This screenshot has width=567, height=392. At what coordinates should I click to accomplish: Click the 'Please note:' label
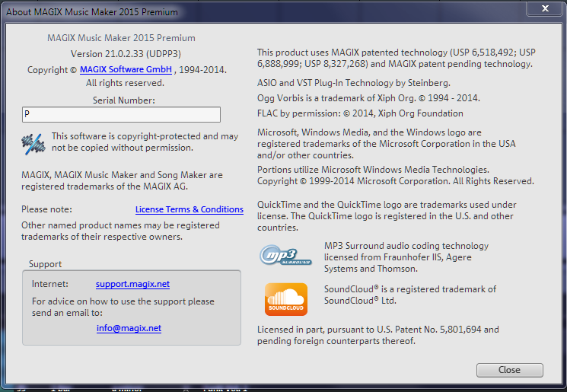pos(46,209)
